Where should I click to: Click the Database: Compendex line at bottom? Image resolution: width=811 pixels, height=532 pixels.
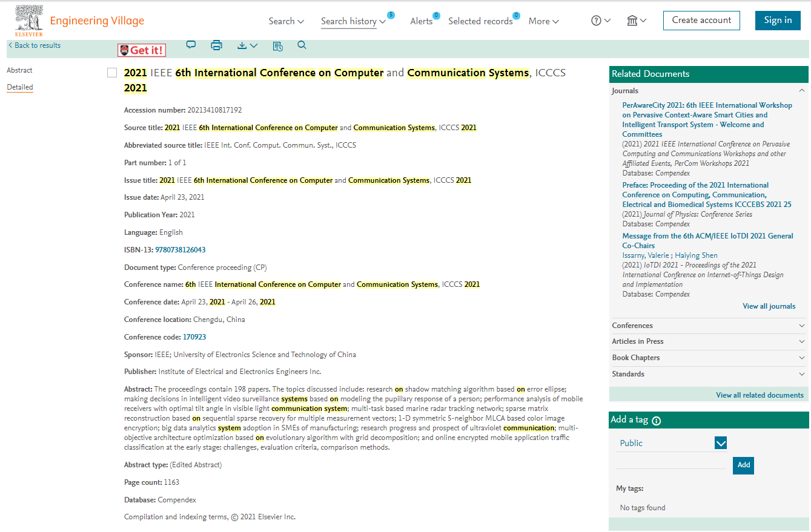tap(160, 500)
